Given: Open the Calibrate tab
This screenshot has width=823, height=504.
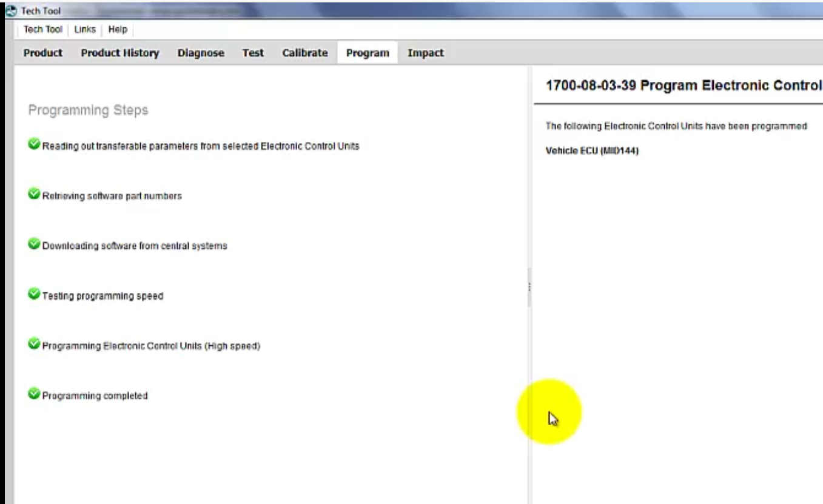Looking at the screenshot, I should pyautogui.click(x=304, y=53).
